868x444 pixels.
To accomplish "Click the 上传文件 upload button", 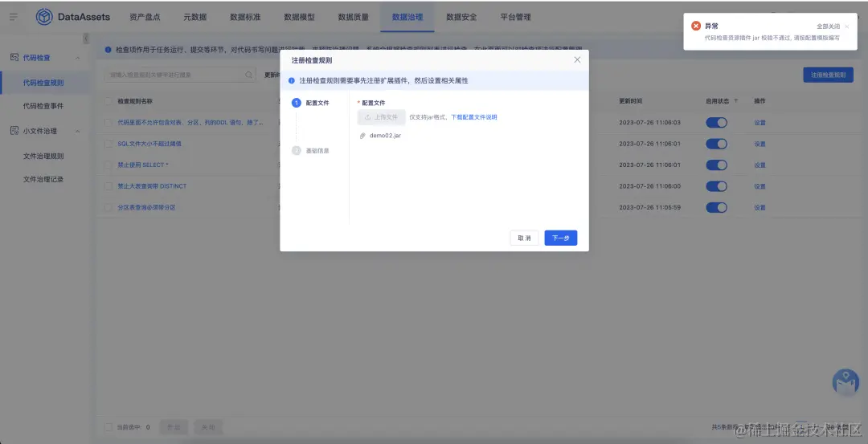I will coord(382,117).
